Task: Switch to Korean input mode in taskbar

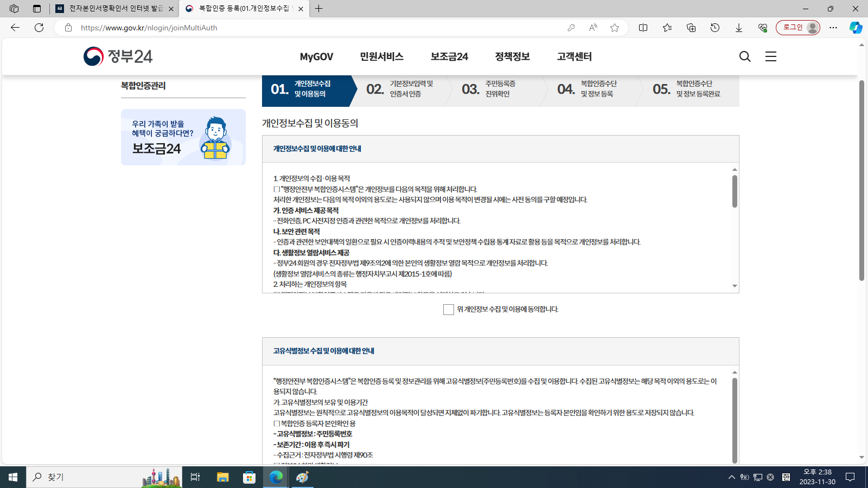Action: tap(786, 477)
